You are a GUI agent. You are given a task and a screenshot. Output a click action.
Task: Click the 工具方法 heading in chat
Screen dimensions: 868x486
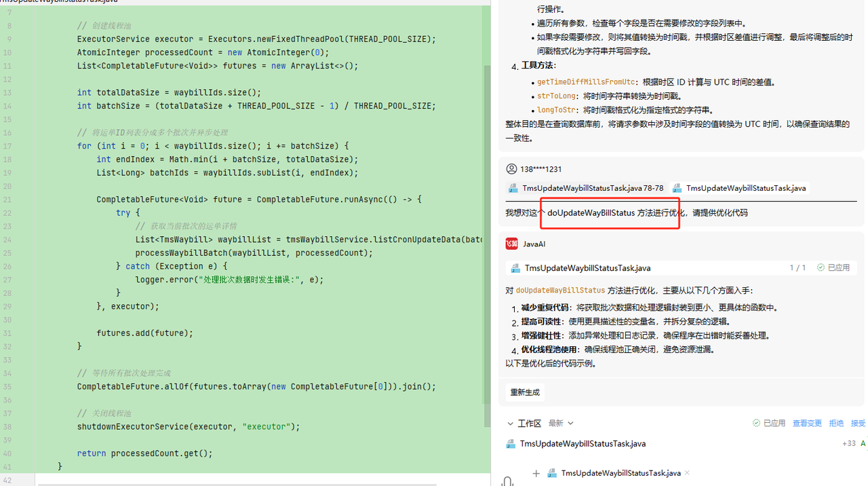point(538,65)
